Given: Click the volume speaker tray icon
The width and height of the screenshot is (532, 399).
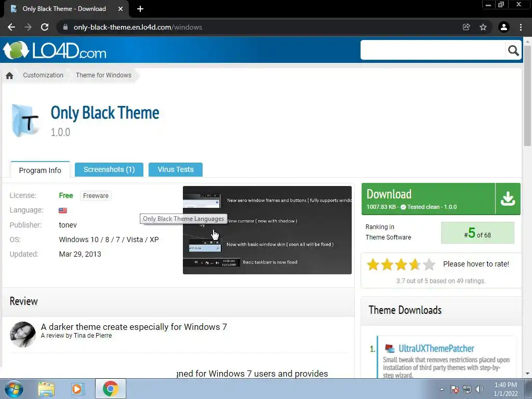Looking at the screenshot, I should tap(480, 389).
